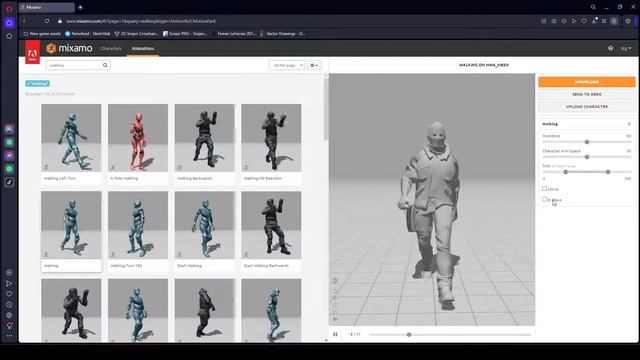Select Walking Turn 180 thumbnail

[138, 225]
